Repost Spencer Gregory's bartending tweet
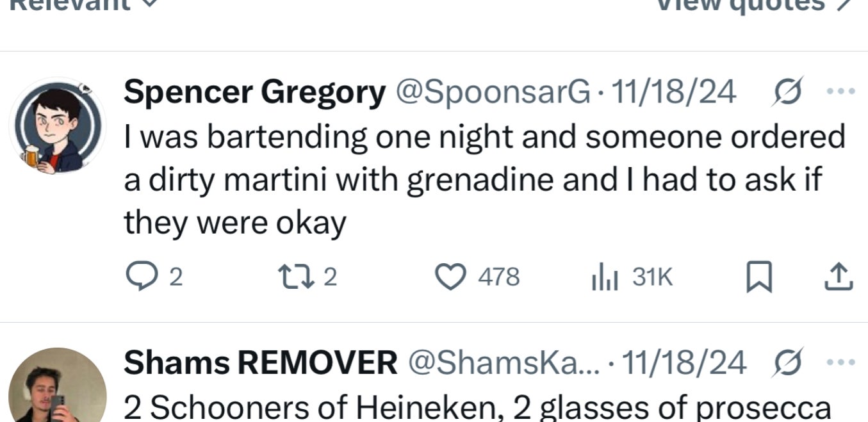 [x=291, y=277]
